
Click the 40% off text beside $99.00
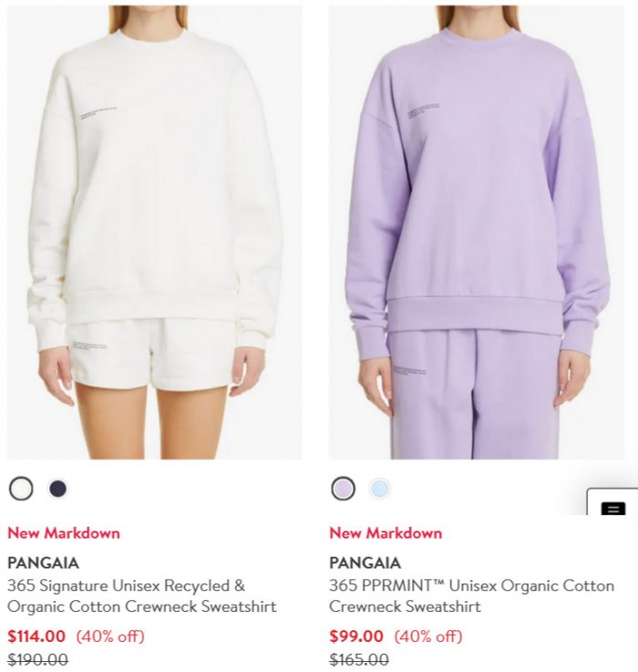point(428,636)
